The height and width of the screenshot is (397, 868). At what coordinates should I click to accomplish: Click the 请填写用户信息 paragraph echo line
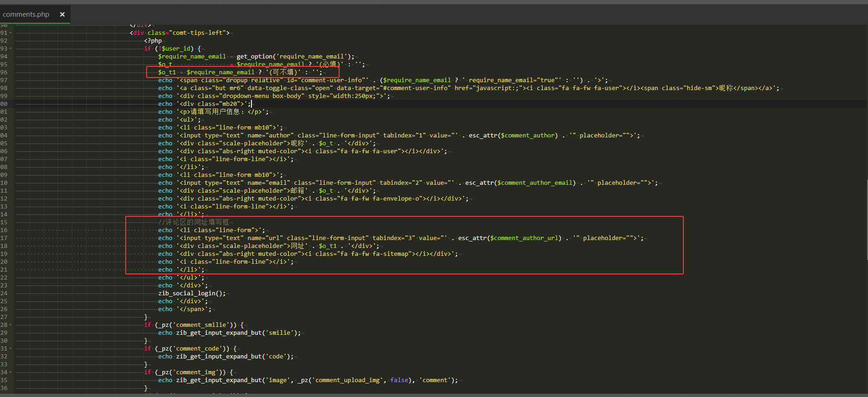coord(213,112)
